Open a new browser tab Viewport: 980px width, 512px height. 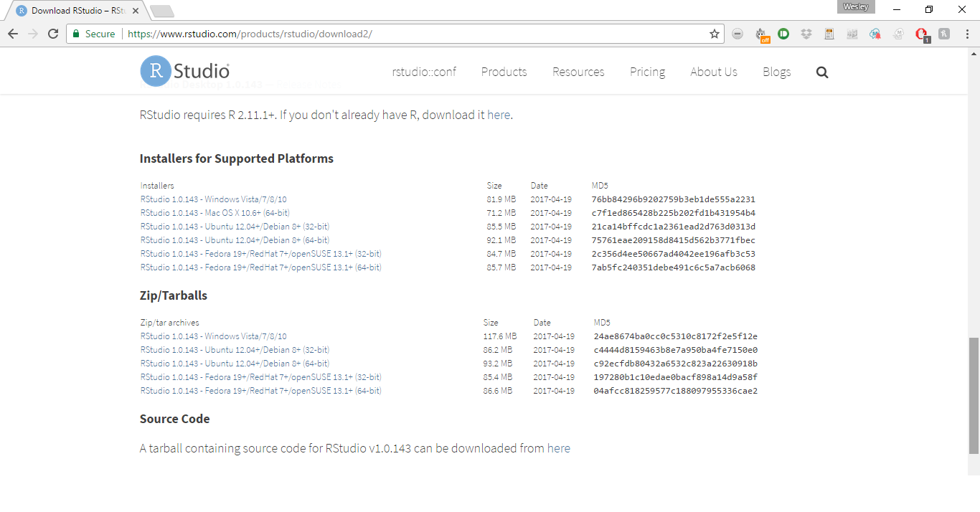click(163, 11)
